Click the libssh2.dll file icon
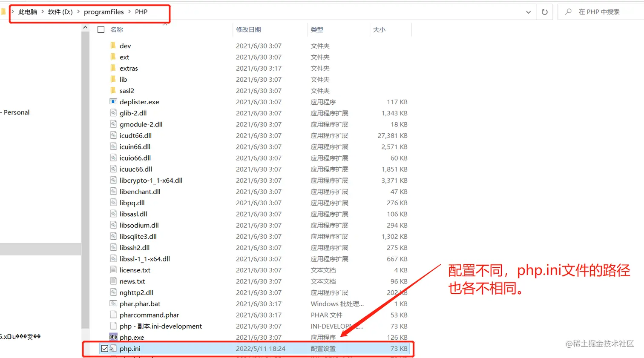This screenshot has width=644, height=358. coord(113,247)
